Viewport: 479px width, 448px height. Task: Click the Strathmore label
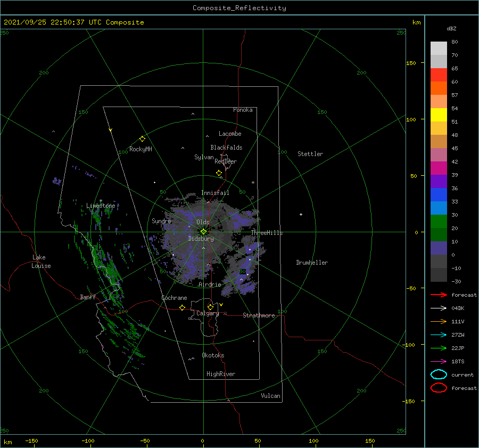pos(259,315)
